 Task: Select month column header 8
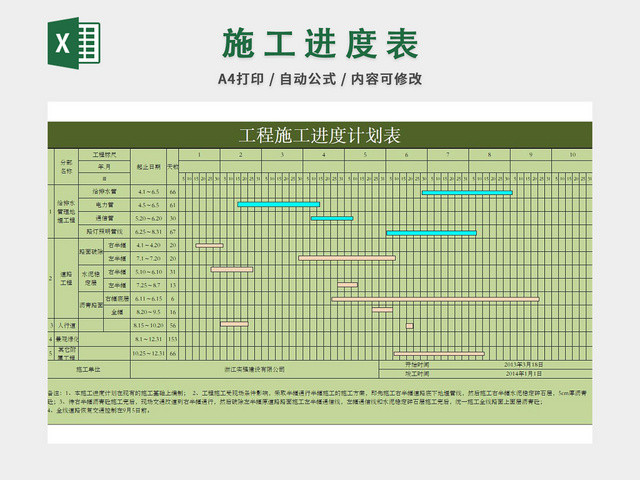click(489, 155)
